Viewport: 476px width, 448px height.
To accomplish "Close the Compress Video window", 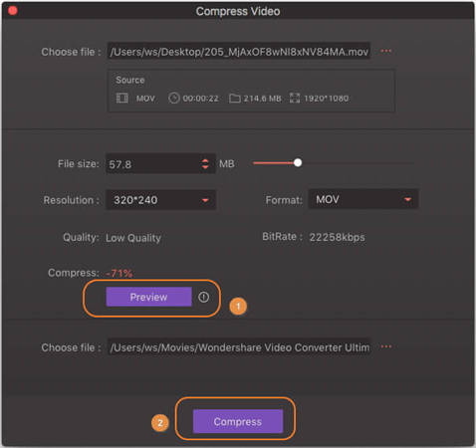I will [13, 11].
